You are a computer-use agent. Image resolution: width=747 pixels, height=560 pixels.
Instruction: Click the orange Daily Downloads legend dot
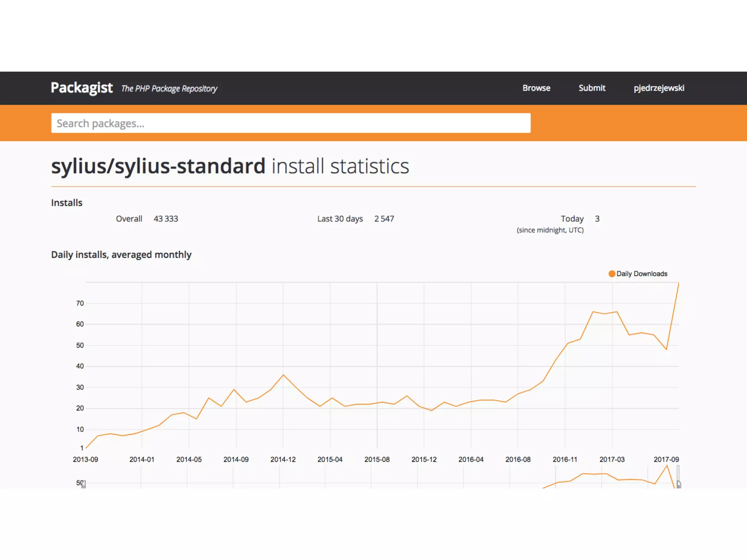pyautogui.click(x=612, y=274)
